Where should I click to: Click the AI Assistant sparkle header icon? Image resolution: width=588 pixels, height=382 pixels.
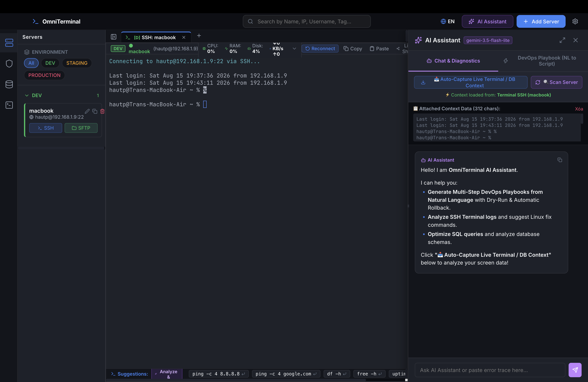[x=418, y=40]
